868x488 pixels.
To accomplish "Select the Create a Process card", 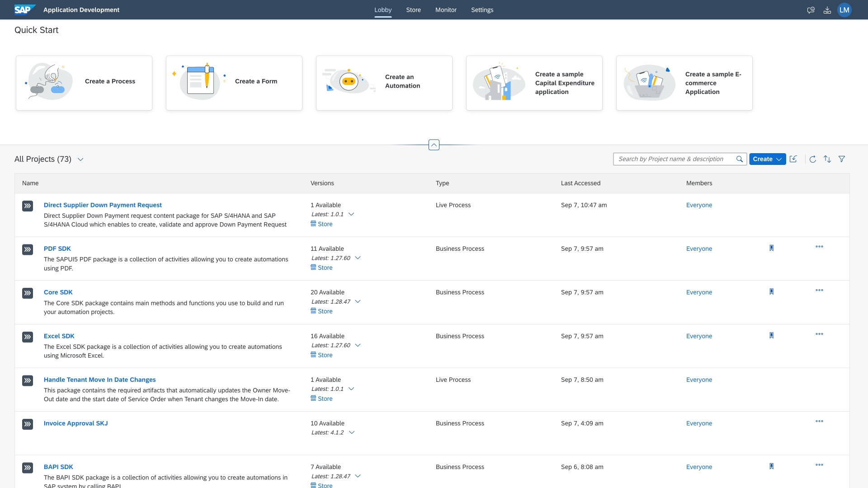I will point(84,83).
